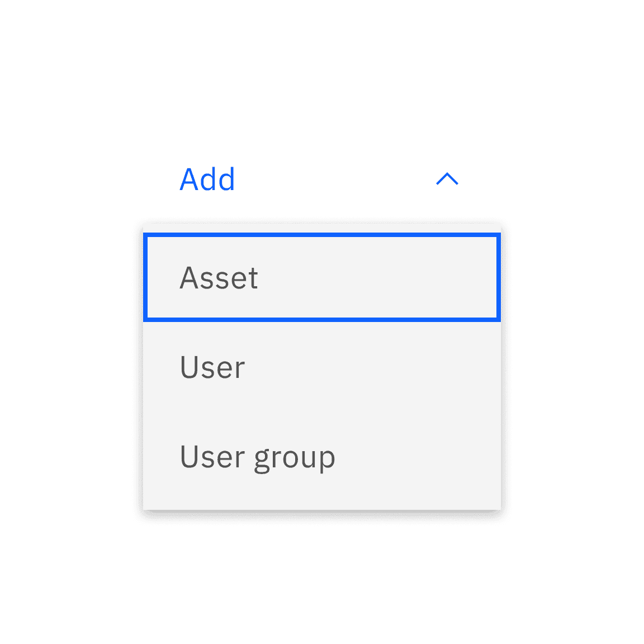This screenshot has width=644, height=644.
Task: Select the User group option
Action: pos(321,457)
